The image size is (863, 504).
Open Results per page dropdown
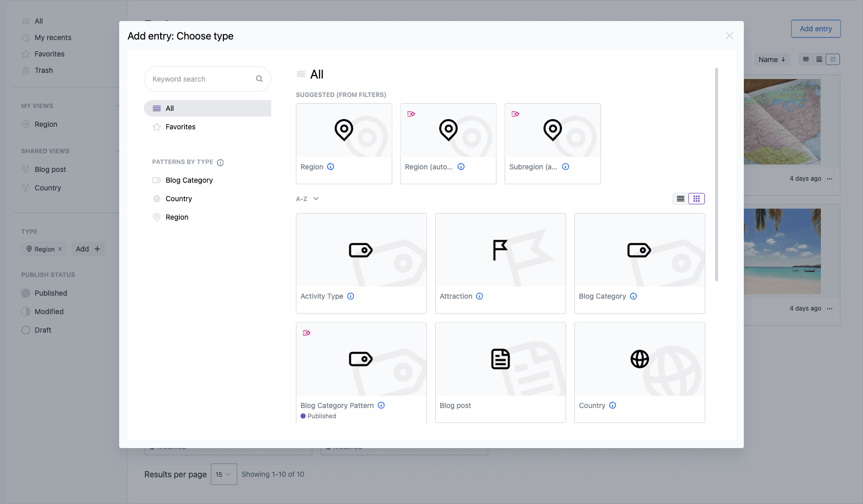224,474
